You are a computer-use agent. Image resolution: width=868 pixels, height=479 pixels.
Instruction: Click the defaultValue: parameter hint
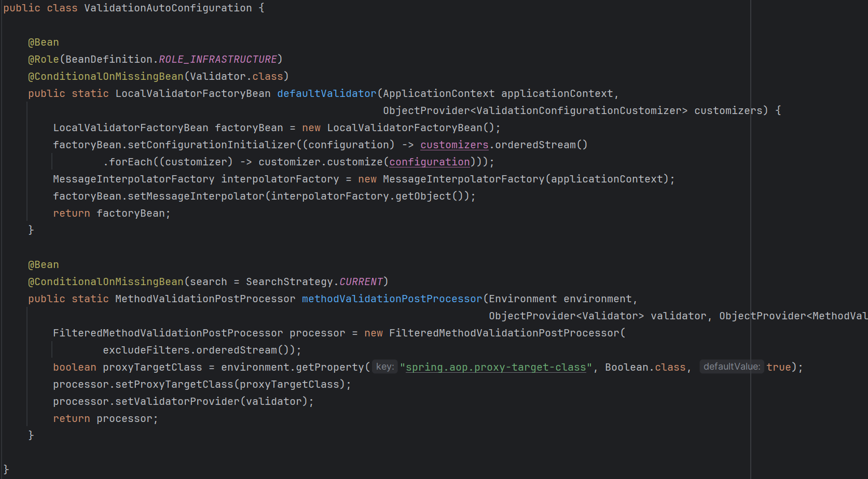732,367
